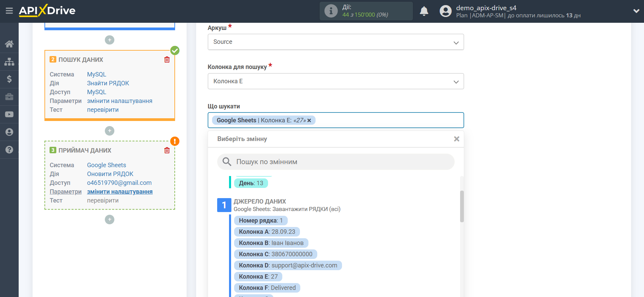Screen dimensions: 644x297
Task: Select variable Колонка D support email
Action: tap(288, 265)
